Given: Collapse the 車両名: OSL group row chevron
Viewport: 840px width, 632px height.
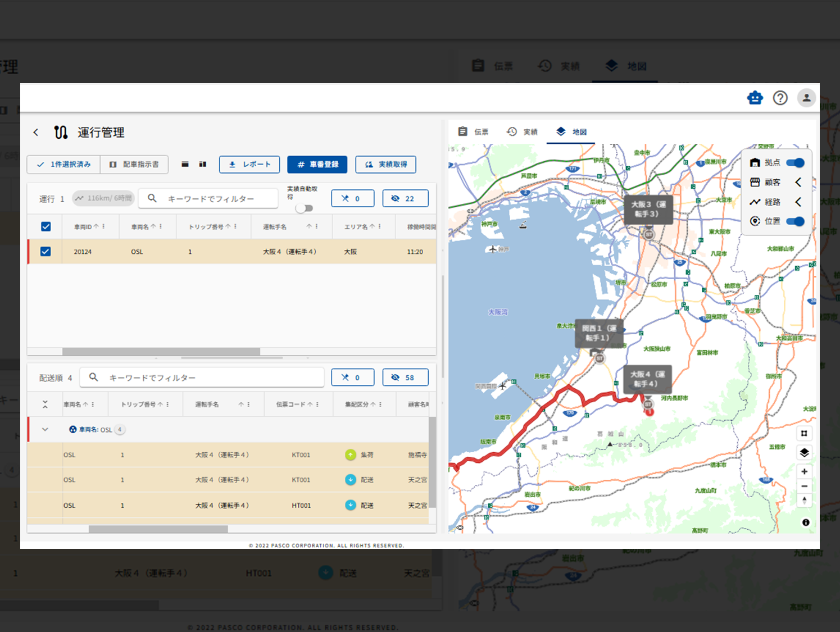Looking at the screenshot, I should coord(45,430).
